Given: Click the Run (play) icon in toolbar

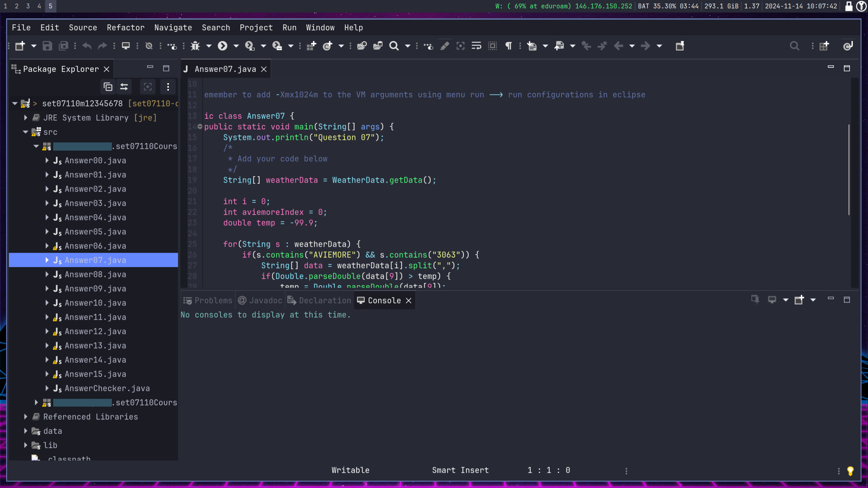Looking at the screenshot, I should (x=222, y=46).
